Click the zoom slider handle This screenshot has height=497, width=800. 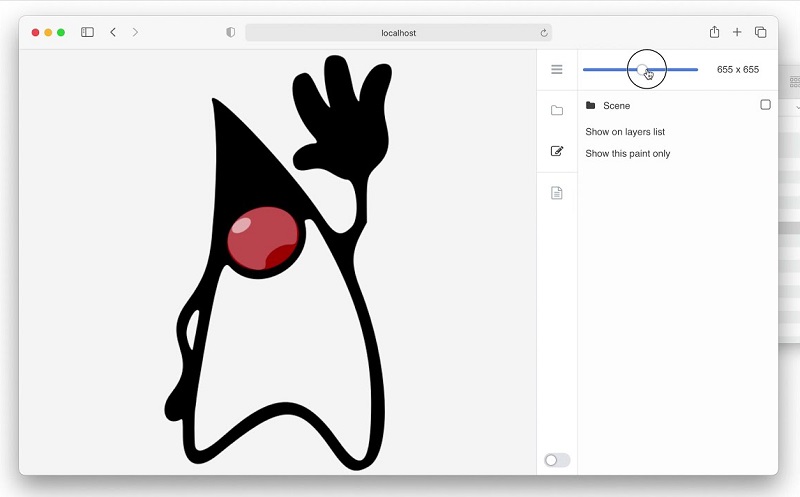point(643,69)
